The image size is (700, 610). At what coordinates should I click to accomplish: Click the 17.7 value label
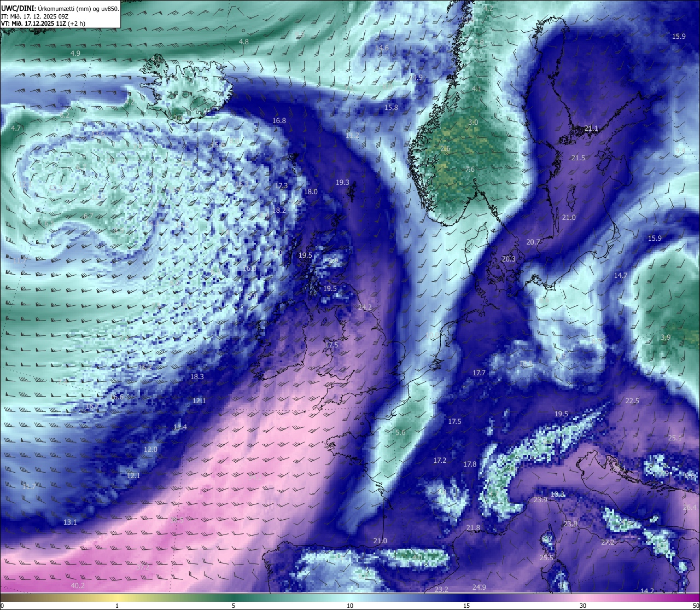[479, 373]
